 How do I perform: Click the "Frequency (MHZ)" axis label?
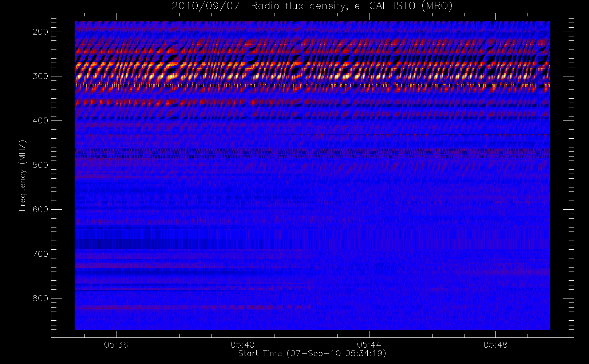coord(23,175)
